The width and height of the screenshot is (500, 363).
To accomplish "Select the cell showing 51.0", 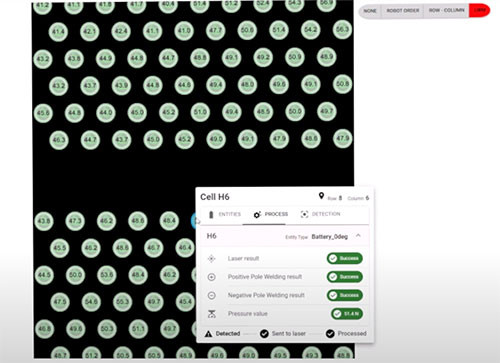I will [200, 112].
